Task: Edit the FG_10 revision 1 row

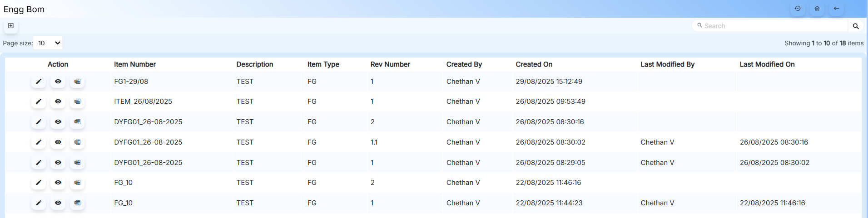Action: [x=39, y=203]
